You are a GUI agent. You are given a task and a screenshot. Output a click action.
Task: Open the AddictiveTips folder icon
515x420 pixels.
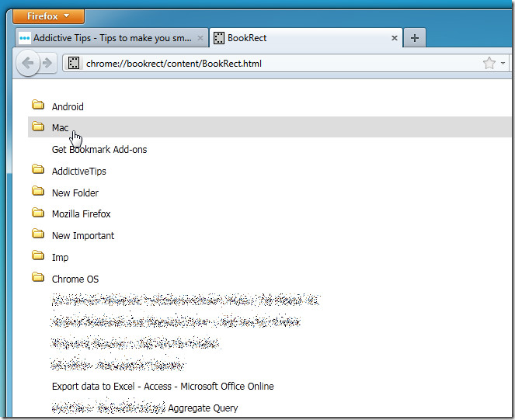pos(38,169)
